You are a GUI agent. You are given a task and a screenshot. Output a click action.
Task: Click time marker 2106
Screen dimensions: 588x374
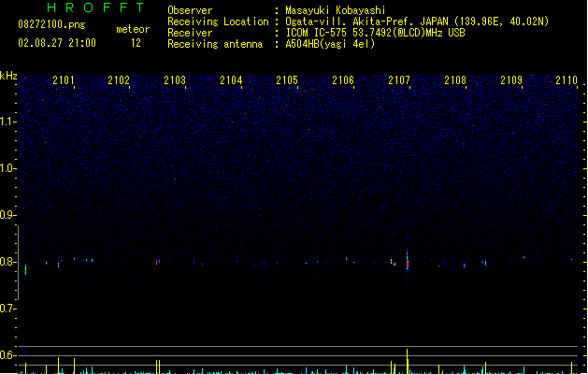tap(343, 80)
